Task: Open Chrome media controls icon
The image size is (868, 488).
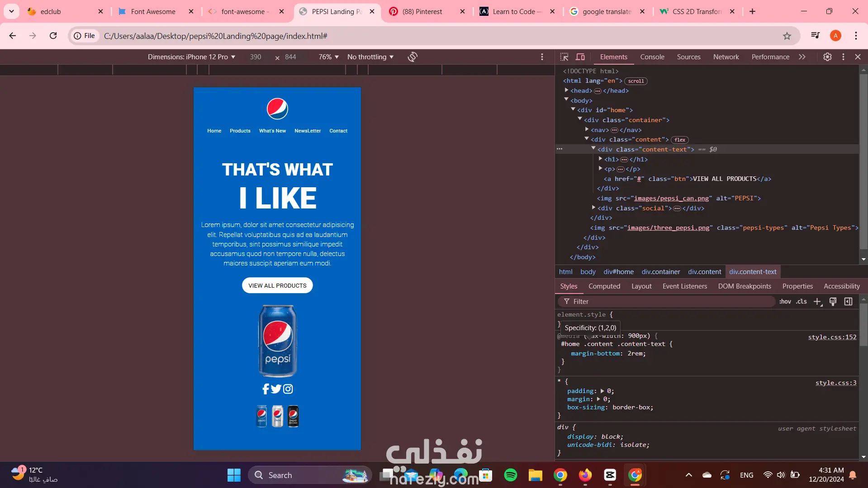Action: [x=815, y=36]
